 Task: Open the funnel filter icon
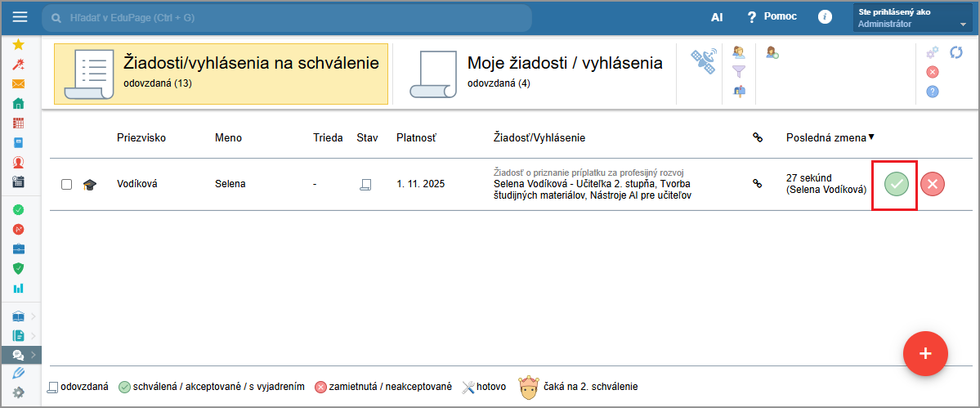click(x=739, y=72)
